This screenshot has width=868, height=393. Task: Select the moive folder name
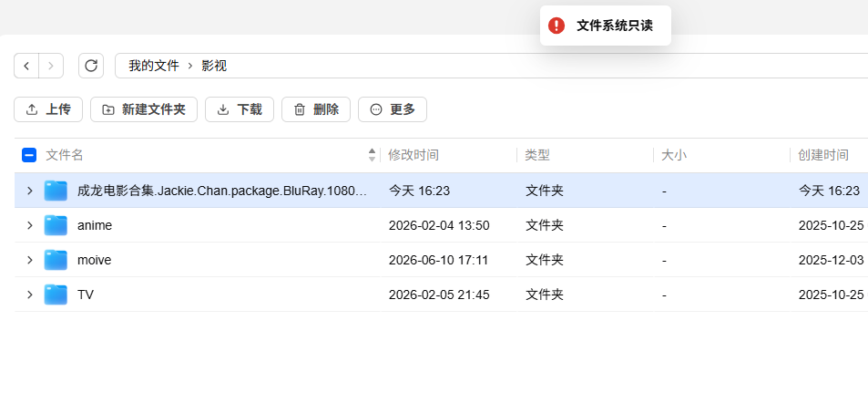click(94, 260)
